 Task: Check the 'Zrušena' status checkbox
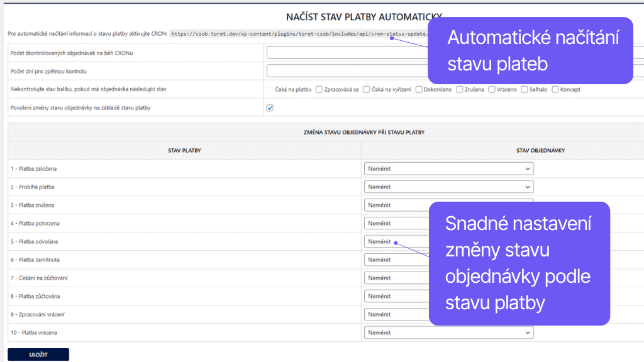coord(460,89)
